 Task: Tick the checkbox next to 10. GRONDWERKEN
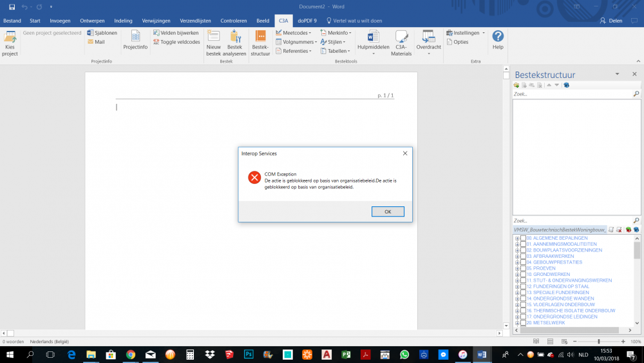(x=523, y=275)
